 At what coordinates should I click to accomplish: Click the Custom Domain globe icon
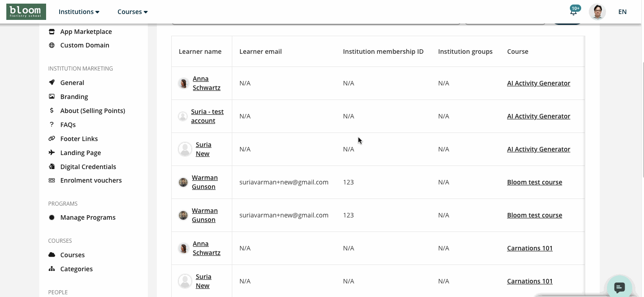[x=52, y=45]
